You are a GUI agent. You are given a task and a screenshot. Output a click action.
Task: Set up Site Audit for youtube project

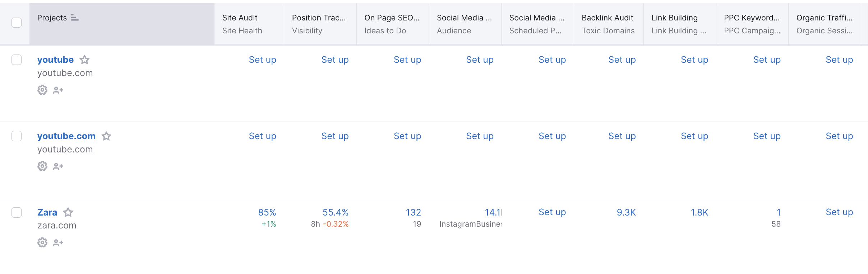coord(262,60)
